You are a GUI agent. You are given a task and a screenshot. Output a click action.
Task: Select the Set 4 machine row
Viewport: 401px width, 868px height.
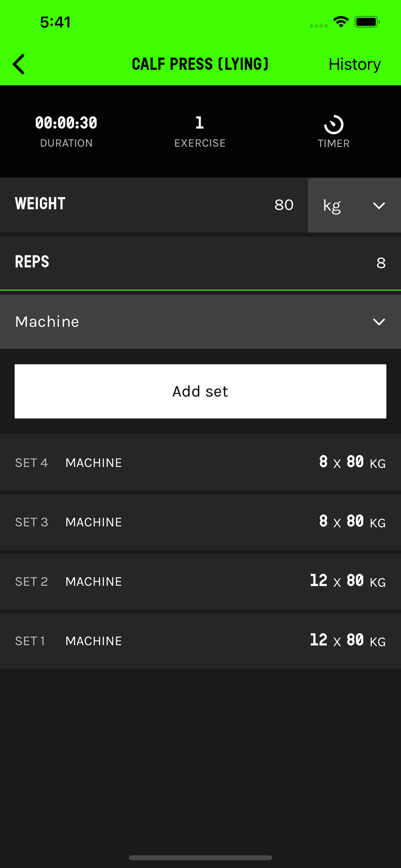200,463
